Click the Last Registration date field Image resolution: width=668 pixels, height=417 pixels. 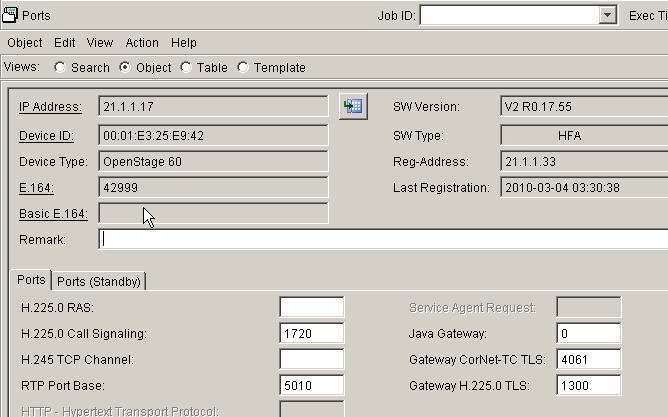click(x=584, y=188)
